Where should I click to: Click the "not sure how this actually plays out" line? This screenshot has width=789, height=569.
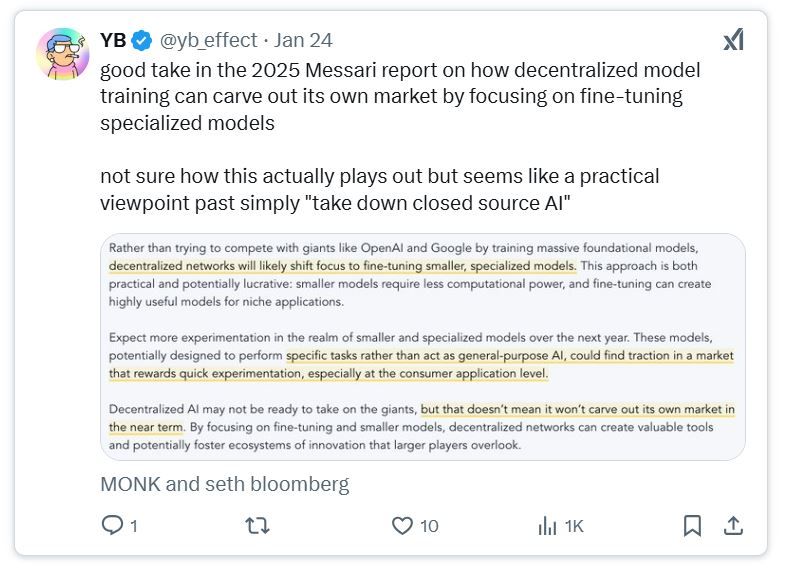coord(380,176)
